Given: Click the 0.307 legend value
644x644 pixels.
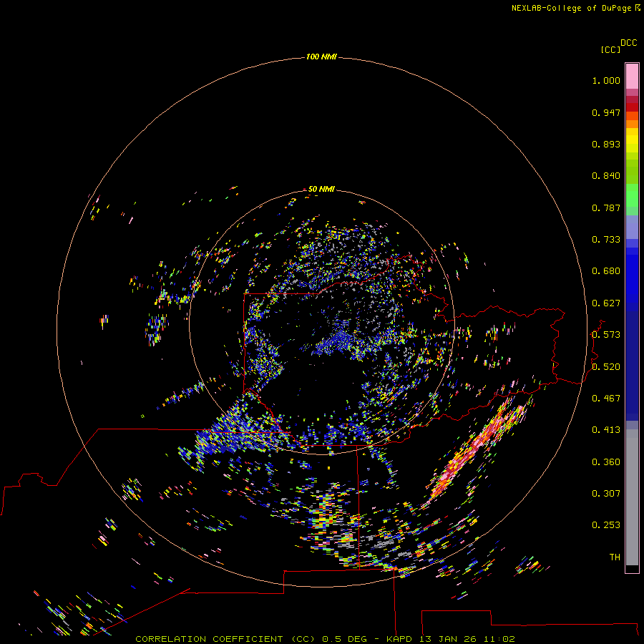Looking at the screenshot, I should coord(606,494).
